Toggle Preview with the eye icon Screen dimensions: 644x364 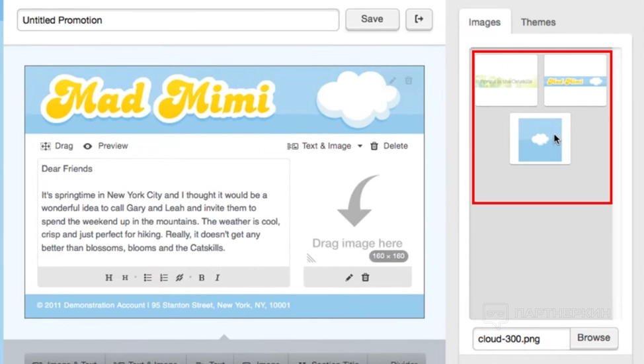87,146
